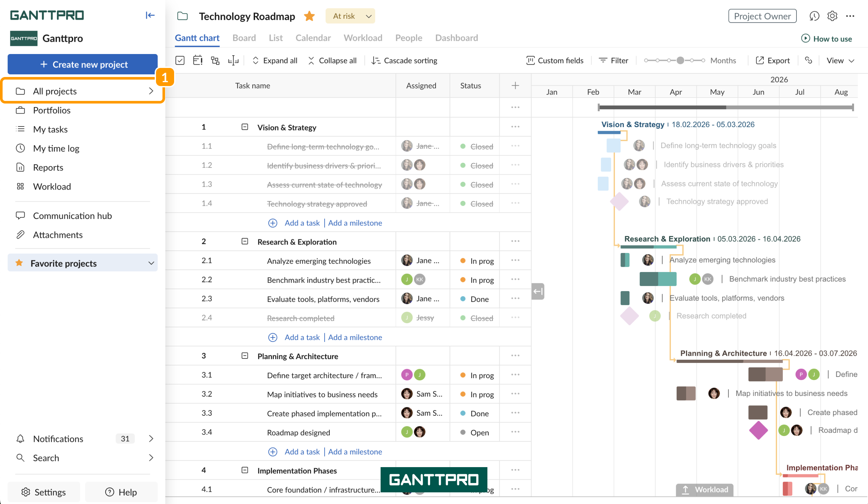Open row menu for Analyze emerging technologies
Screen dimensions: 868x504
pos(515,260)
